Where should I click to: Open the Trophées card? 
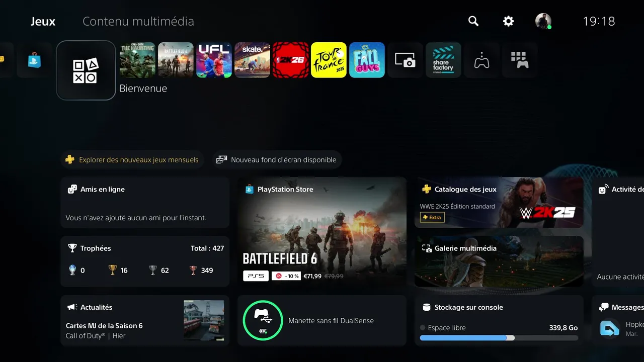[x=145, y=261]
